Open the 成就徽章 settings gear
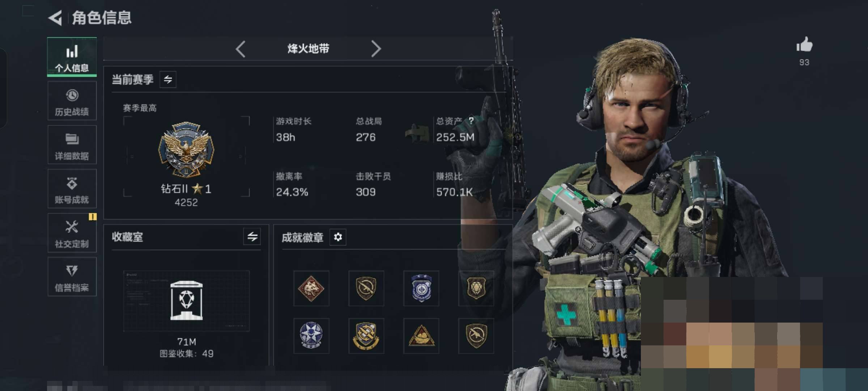Viewport: 868px width, 391px height. [x=338, y=237]
